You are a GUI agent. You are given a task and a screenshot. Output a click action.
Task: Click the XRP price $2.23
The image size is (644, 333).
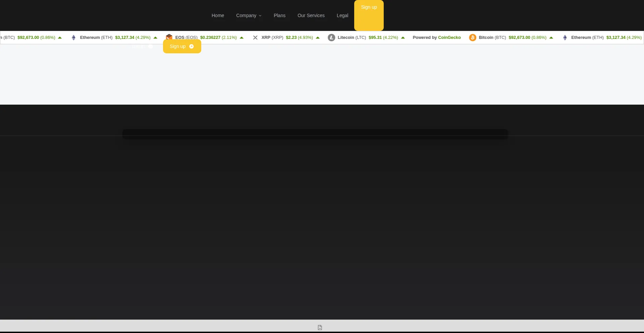click(x=291, y=38)
